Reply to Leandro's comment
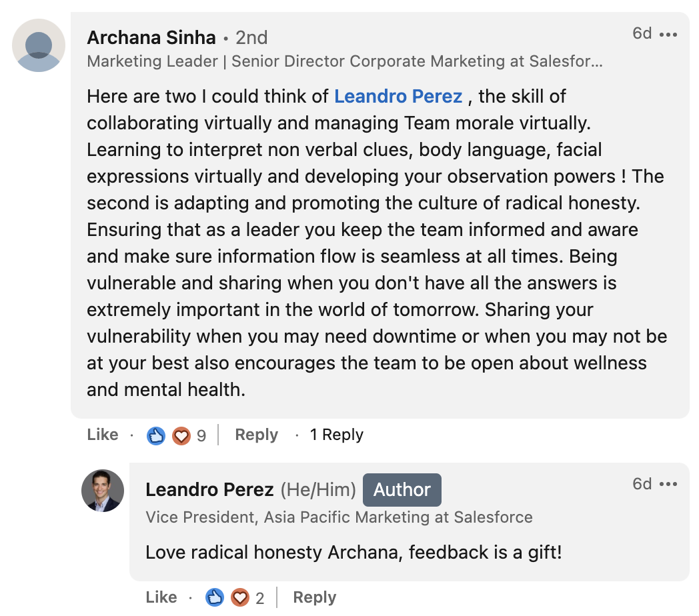The width and height of the screenshot is (699, 616). pos(313,597)
